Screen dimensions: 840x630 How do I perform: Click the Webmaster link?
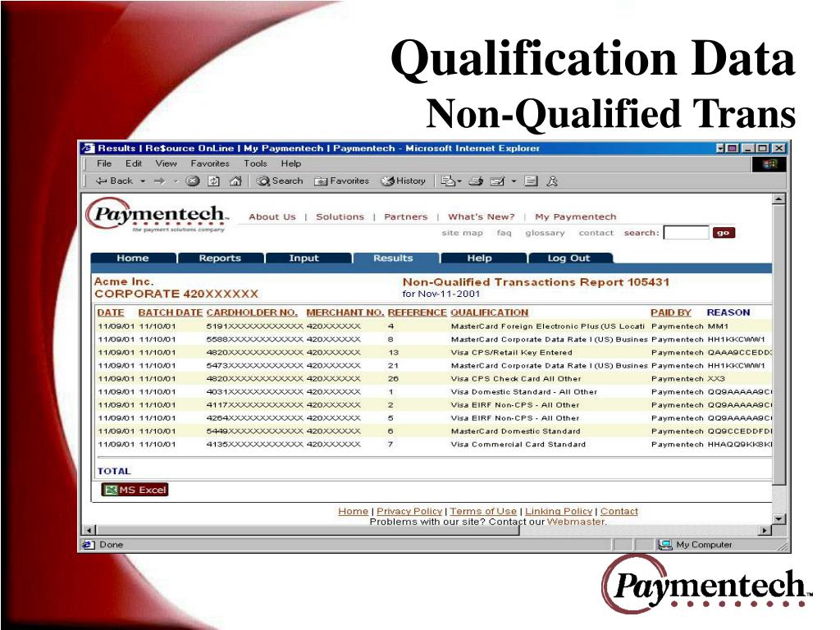point(576,522)
